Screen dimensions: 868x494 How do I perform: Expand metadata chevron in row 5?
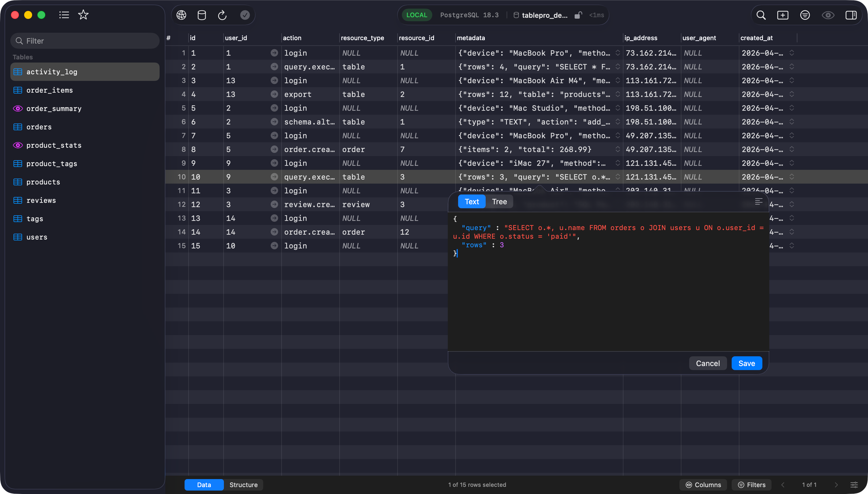617,108
